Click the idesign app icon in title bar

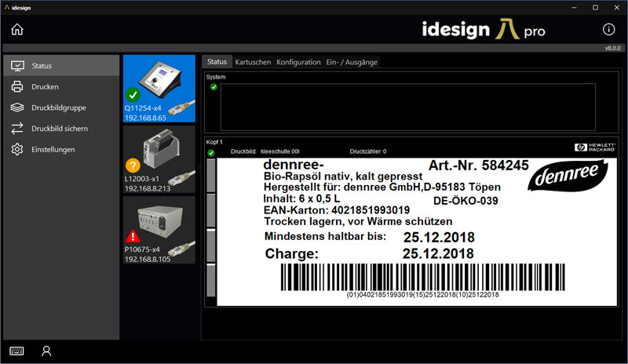[x=7, y=8]
